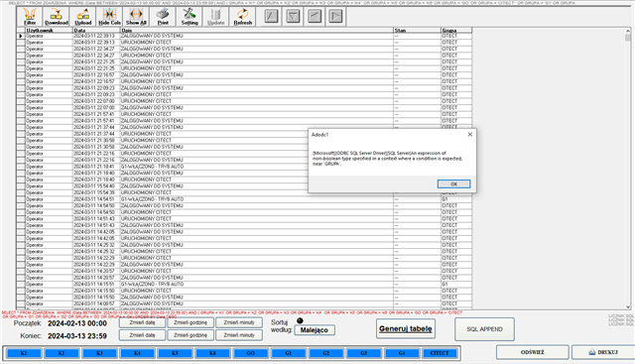Switch sort order via Malejąco button
This screenshot has width=635, height=364.
[x=315, y=330]
